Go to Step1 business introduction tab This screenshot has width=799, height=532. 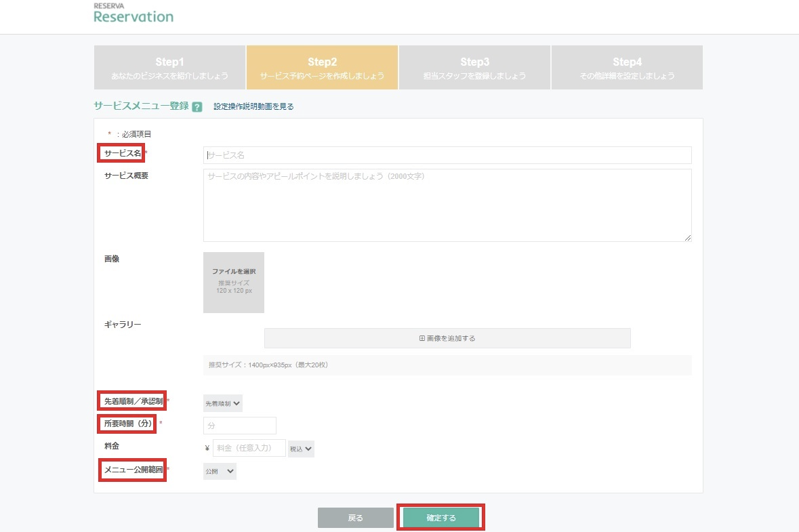coord(169,68)
